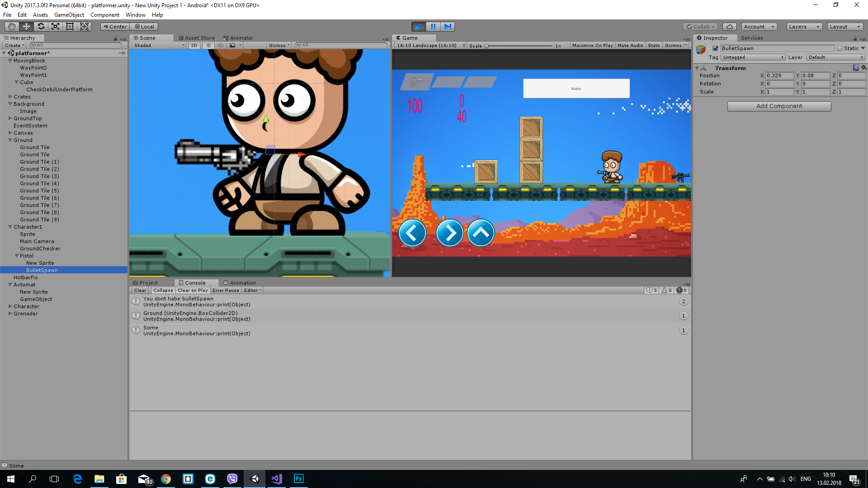This screenshot has height=488, width=868.
Task: Collapse the Ground hierarchy item
Action: pyautogui.click(x=10, y=140)
